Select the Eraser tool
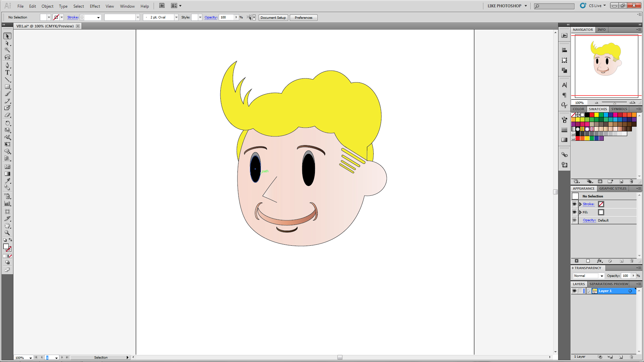Screen dimensions: 644x362 pos(7,115)
